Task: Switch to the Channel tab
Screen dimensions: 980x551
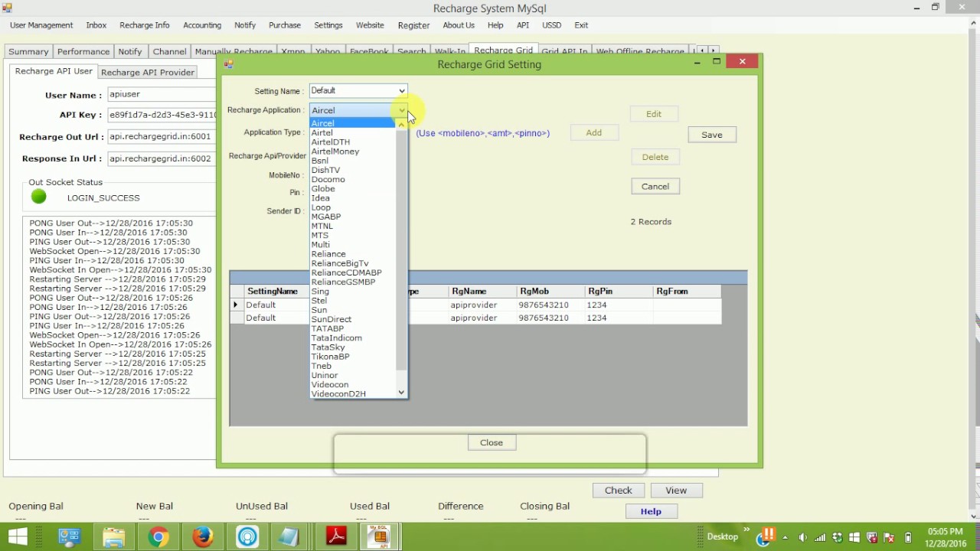Action: pyautogui.click(x=169, y=51)
